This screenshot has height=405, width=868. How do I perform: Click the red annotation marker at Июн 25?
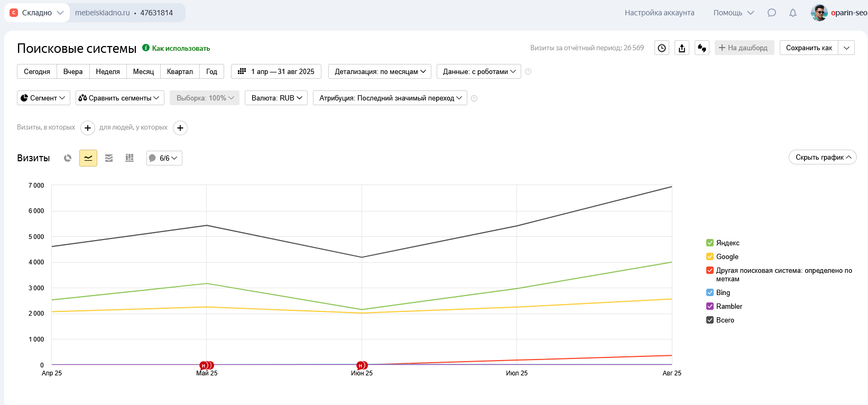(x=361, y=365)
